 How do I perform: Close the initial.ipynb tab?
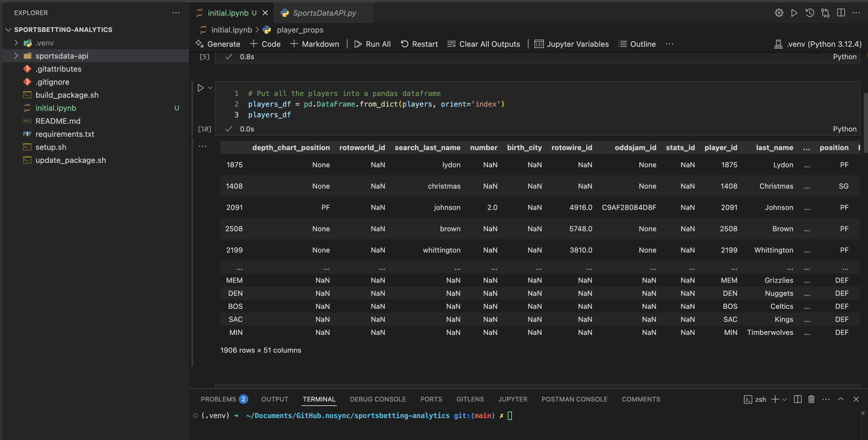[265, 13]
